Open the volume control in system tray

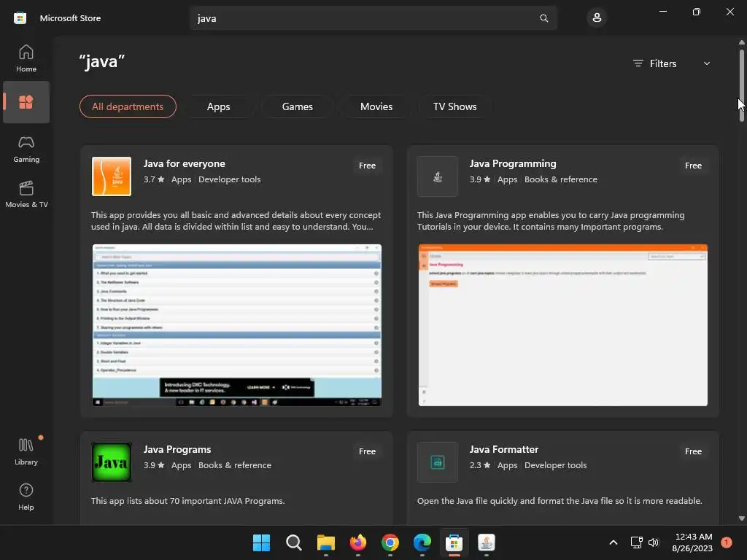(654, 542)
